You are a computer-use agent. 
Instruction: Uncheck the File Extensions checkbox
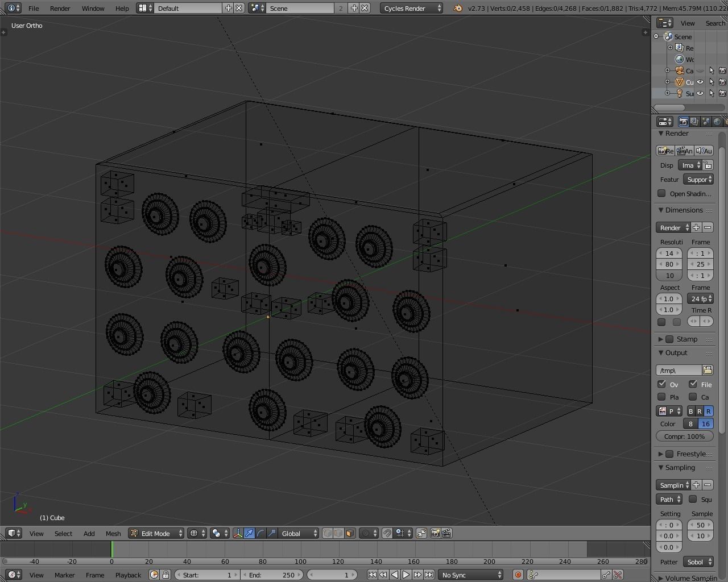[693, 384]
